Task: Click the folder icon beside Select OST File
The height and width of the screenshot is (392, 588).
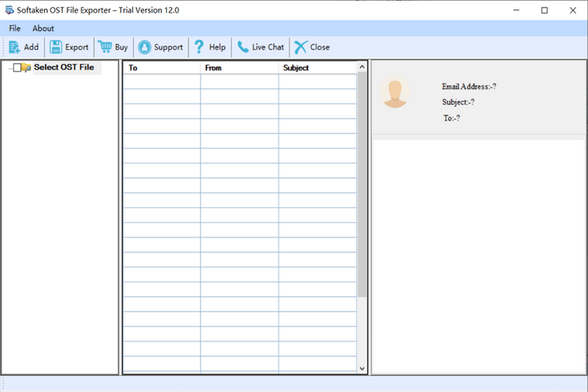Action: pyautogui.click(x=26, y=68)
